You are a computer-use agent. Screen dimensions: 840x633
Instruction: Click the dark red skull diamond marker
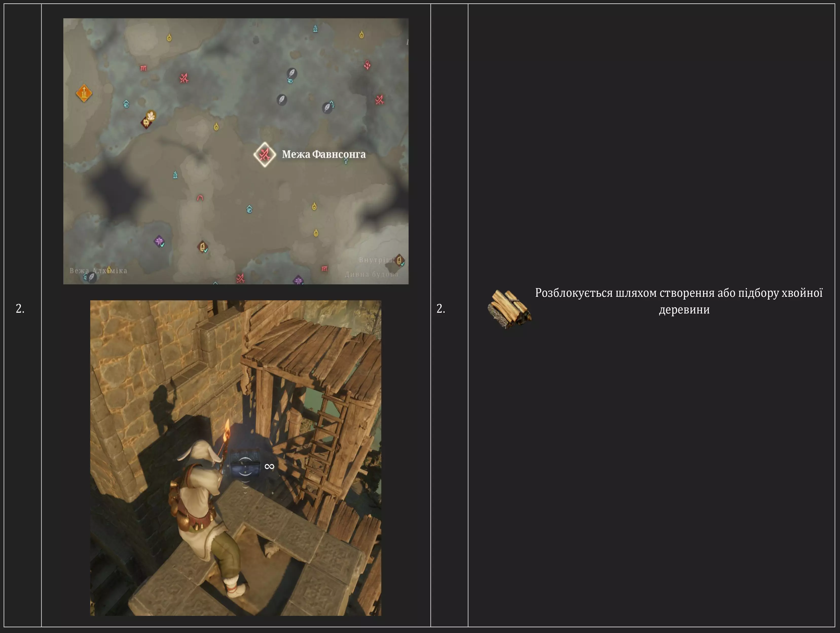pyautogui.click(x=146, y=122)
